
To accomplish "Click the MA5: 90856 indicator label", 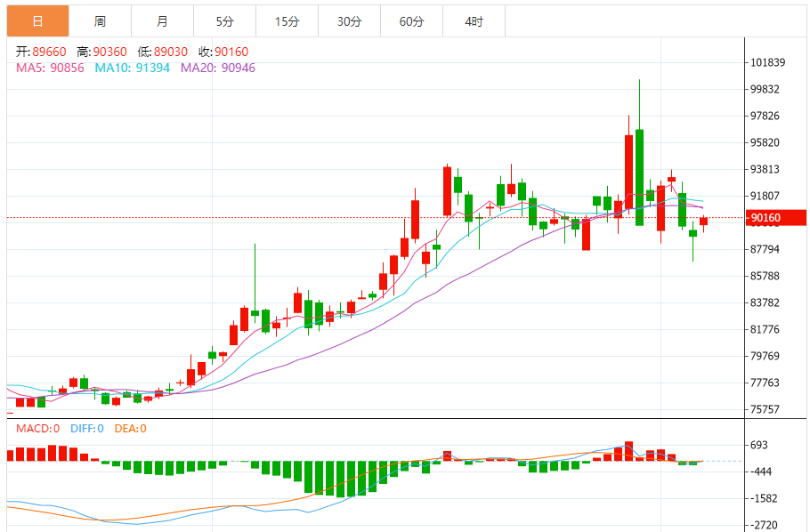I will pos(50,68).
